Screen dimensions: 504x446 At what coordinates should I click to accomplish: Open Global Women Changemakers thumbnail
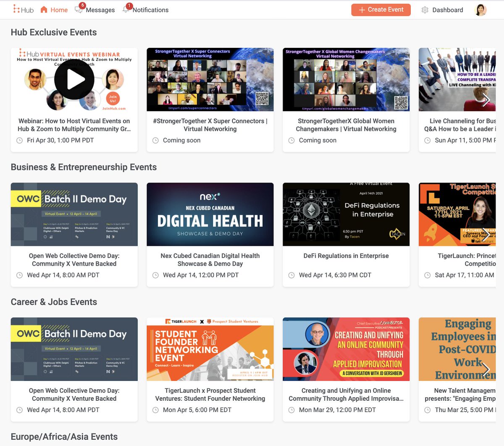point(346,79)
